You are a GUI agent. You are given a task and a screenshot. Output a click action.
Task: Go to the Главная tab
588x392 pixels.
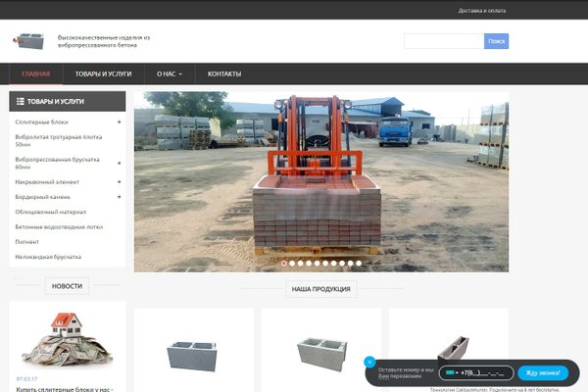coord(36,74)
